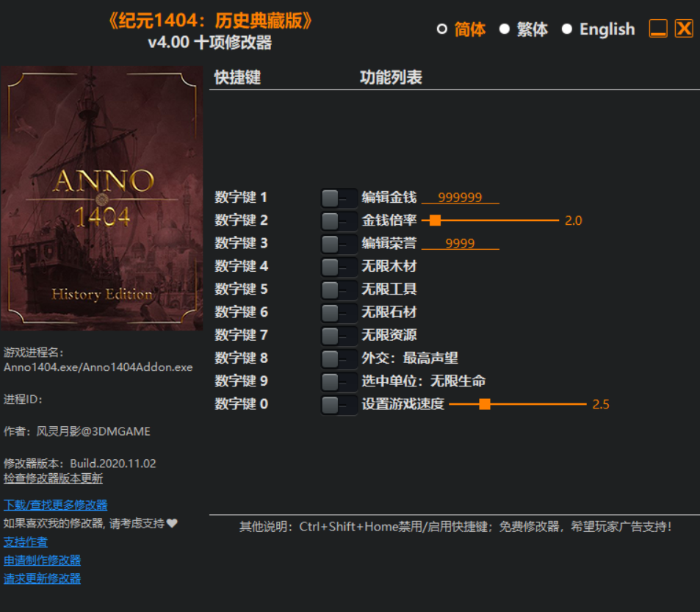Click the 功能列表 column header
The width and height of the screenshot is (700, 612).
pyautogui.click(x=391, y=77)
